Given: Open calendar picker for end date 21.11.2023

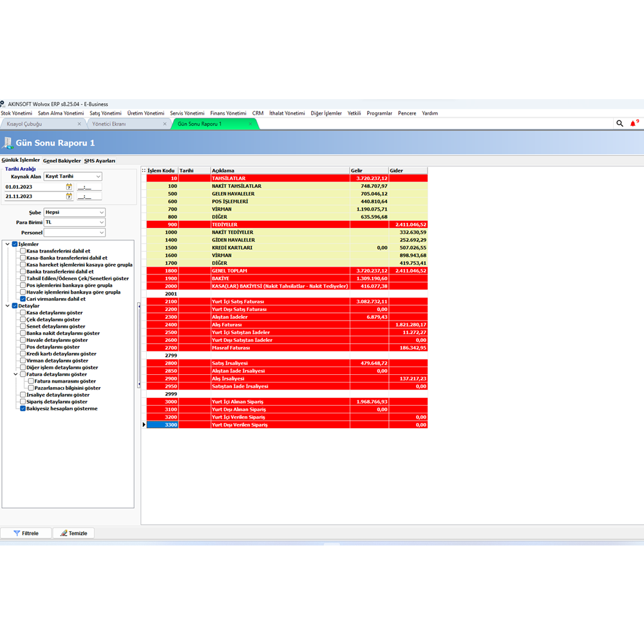Looking at the screenshot, I should [x=69, y=196].
